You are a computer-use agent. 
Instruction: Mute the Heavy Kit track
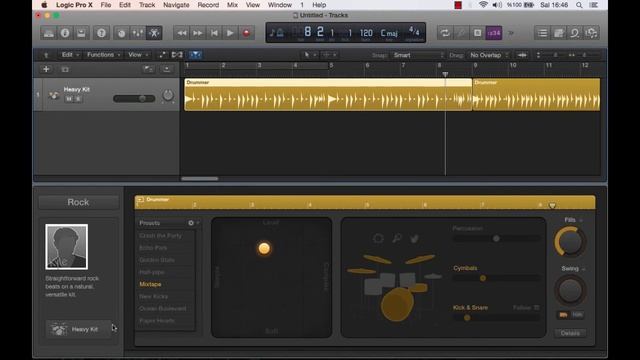click(x=69, y=99)
